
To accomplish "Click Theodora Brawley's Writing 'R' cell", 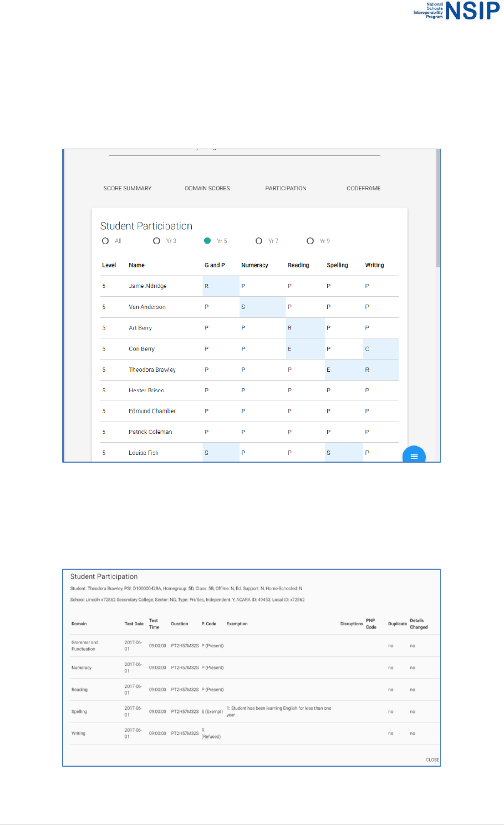I will pyautogui.click(x=381, y=370).
